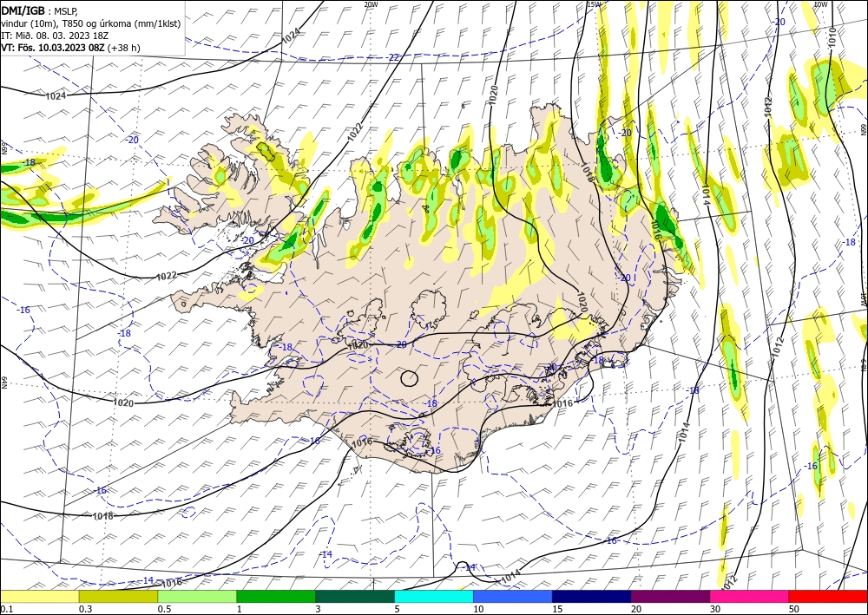Click the legend value "0.5"

click(x=164, y=609)
